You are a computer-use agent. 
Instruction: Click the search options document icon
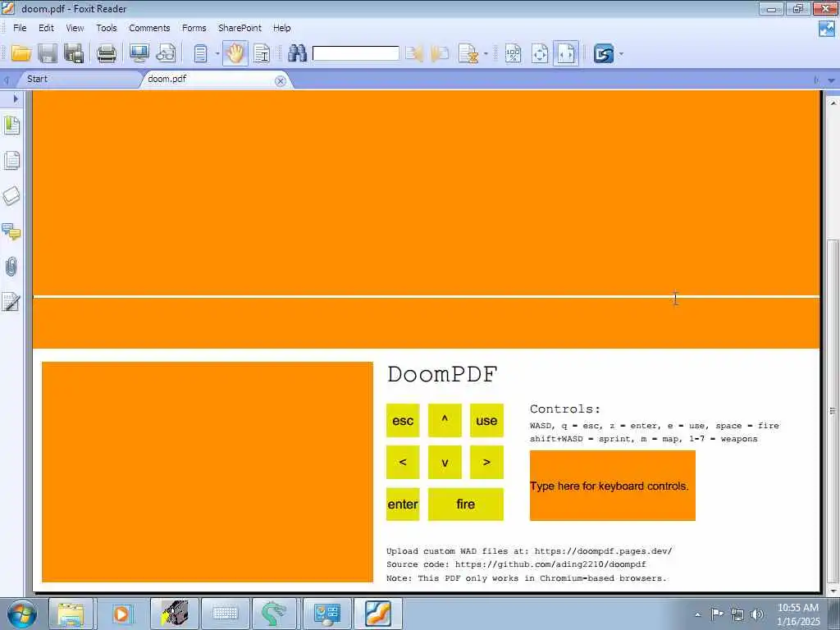[468, 53]
